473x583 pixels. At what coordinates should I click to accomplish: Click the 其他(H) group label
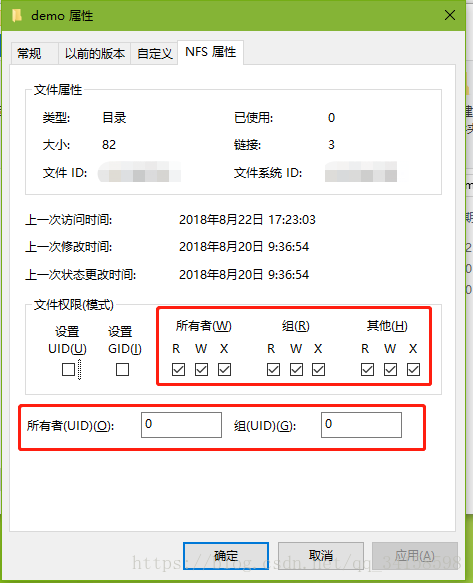point(387,326)
